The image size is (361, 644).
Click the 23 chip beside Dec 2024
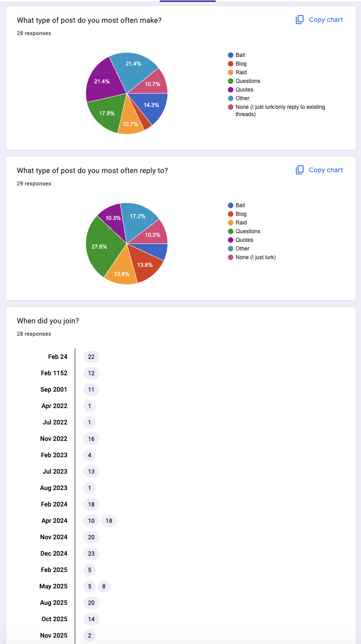91,553
